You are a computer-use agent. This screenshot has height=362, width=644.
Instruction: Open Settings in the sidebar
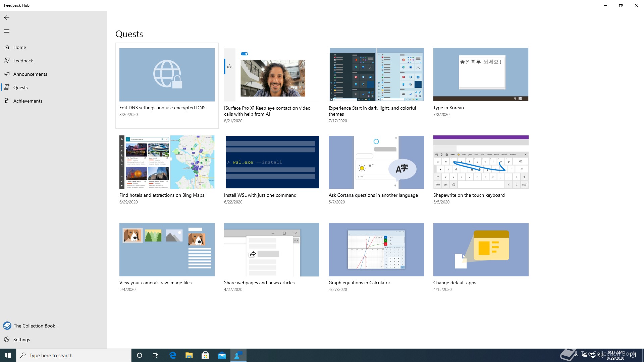click(x=54, y=340)
